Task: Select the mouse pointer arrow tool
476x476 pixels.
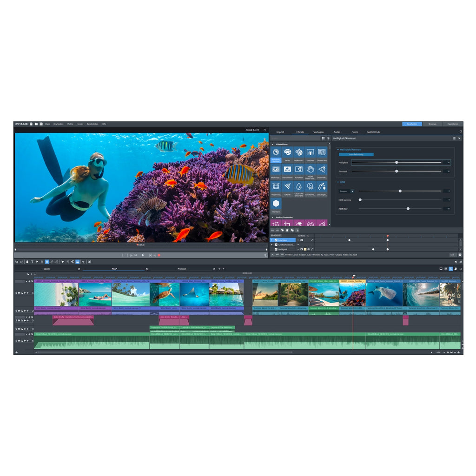Action: tap(63, 262)
